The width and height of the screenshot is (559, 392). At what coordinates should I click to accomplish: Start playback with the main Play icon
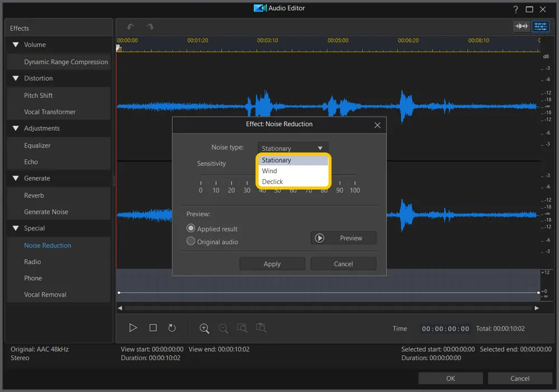(x=133, y=328)
